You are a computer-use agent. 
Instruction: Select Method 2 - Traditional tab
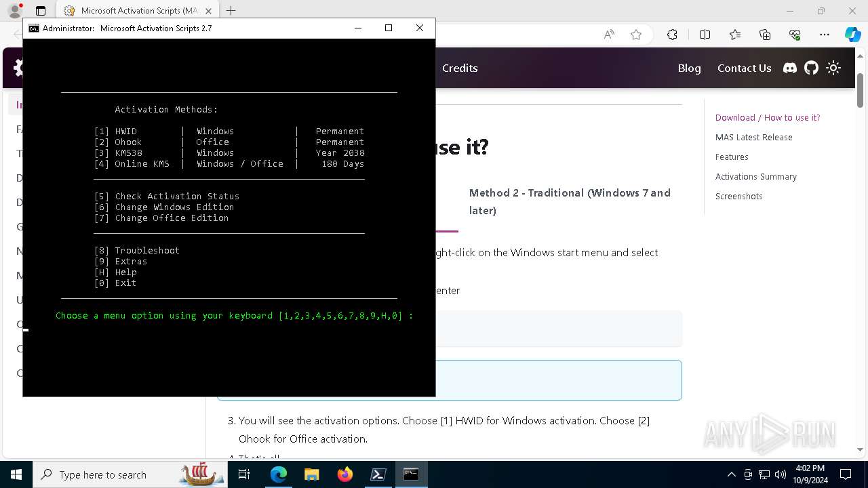(x=570, y=201)
